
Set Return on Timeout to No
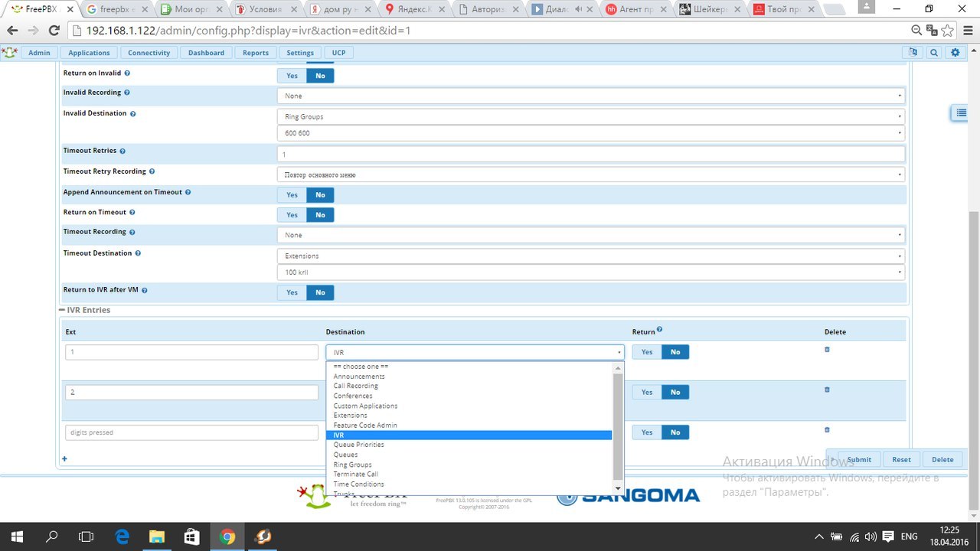(320, 215)
